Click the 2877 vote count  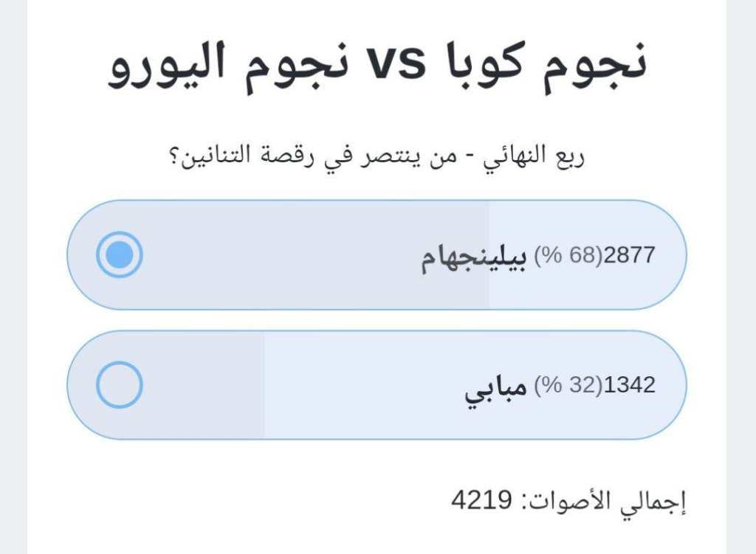point(629,255)
